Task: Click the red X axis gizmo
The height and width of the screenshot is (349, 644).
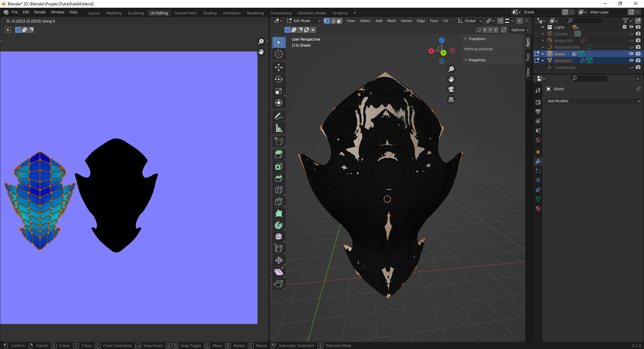Action: 431,51
